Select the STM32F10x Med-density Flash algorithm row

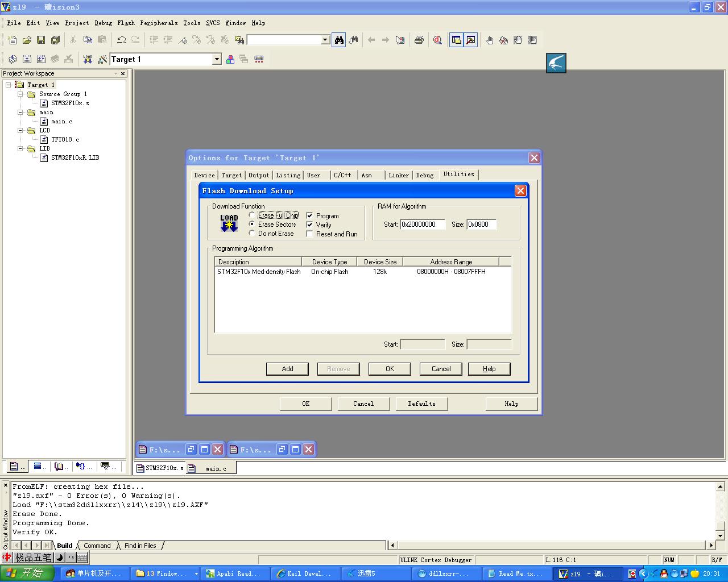click(363, 272)
